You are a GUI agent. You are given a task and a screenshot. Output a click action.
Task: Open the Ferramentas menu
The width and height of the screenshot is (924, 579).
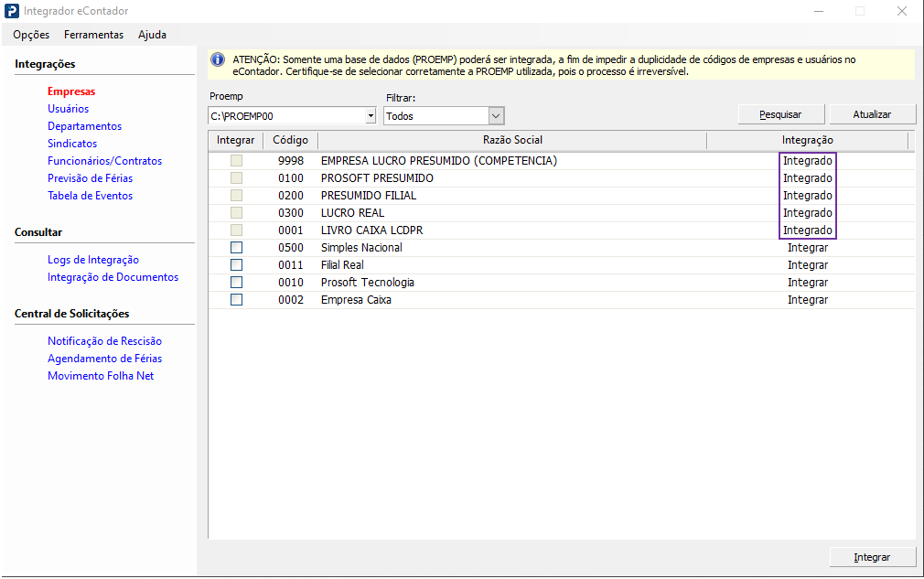click(93, 35)
